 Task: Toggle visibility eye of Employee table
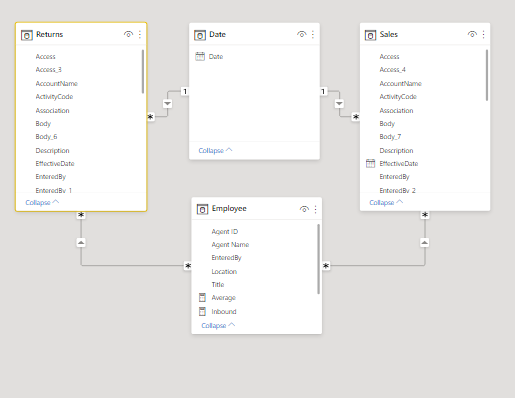[304, 209]
